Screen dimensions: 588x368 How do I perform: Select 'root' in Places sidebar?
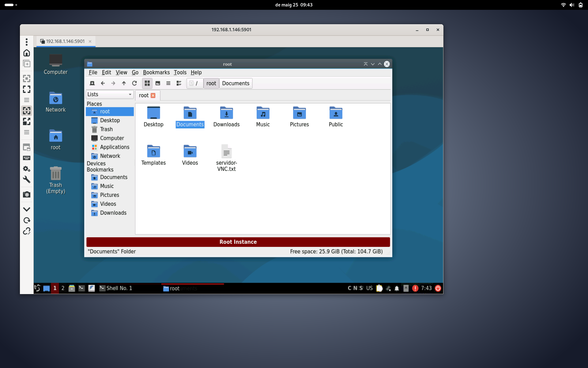pyautogui.click(x=110, y=111)
